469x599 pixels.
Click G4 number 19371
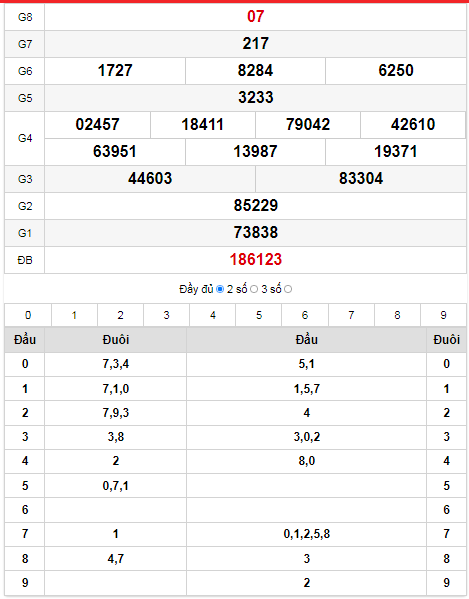tap(396, 152)
